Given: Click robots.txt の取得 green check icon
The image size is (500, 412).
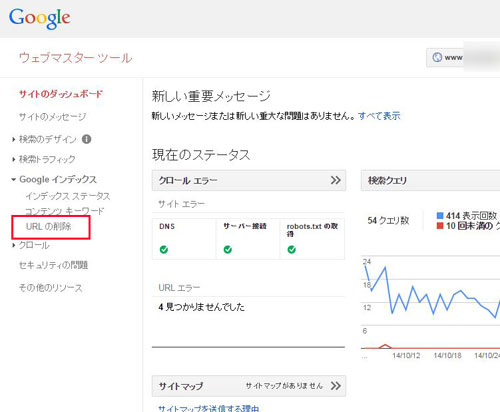Looking at the screenshot, I should (x=292, y=249).
